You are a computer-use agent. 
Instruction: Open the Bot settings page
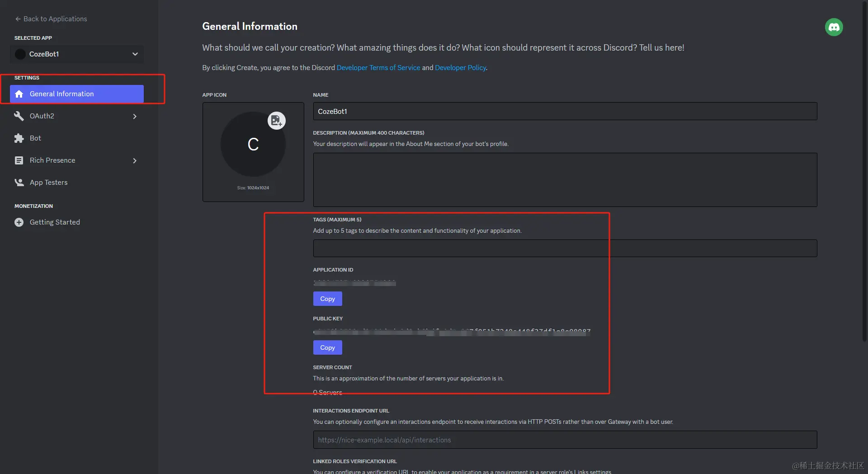[77, 138]
